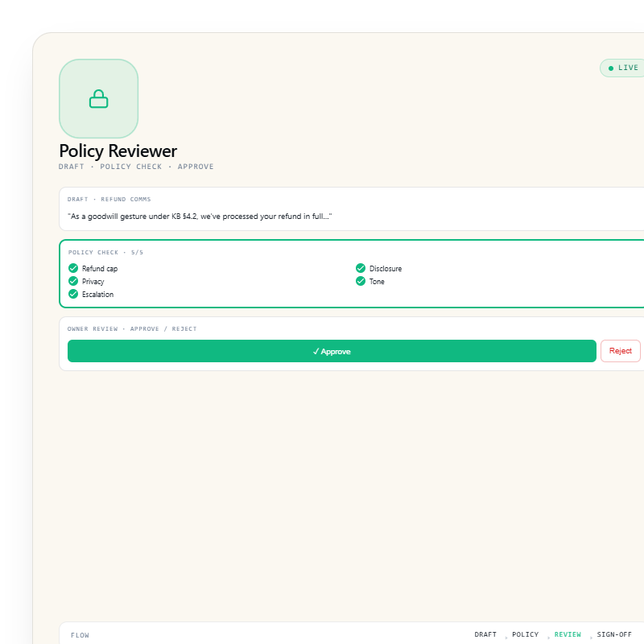Click the draft refund message text
This screenshot has width=644, height=644.
tap(200, 217)
